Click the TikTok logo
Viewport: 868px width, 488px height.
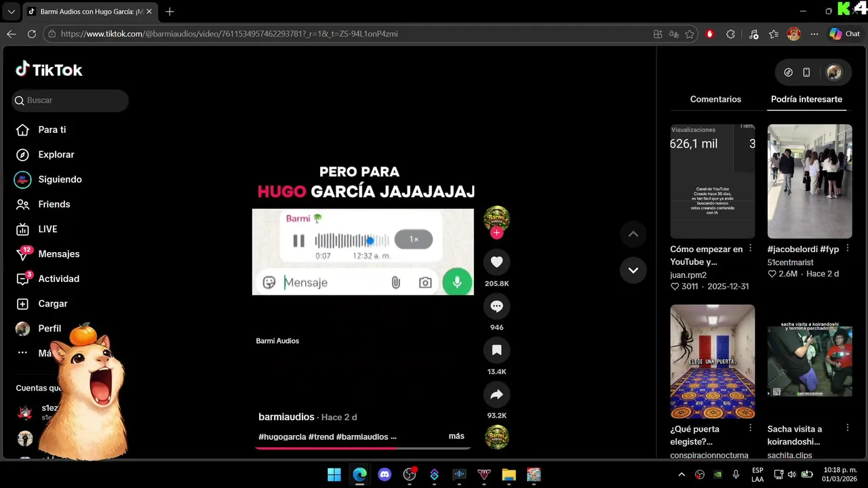[49, 70]
